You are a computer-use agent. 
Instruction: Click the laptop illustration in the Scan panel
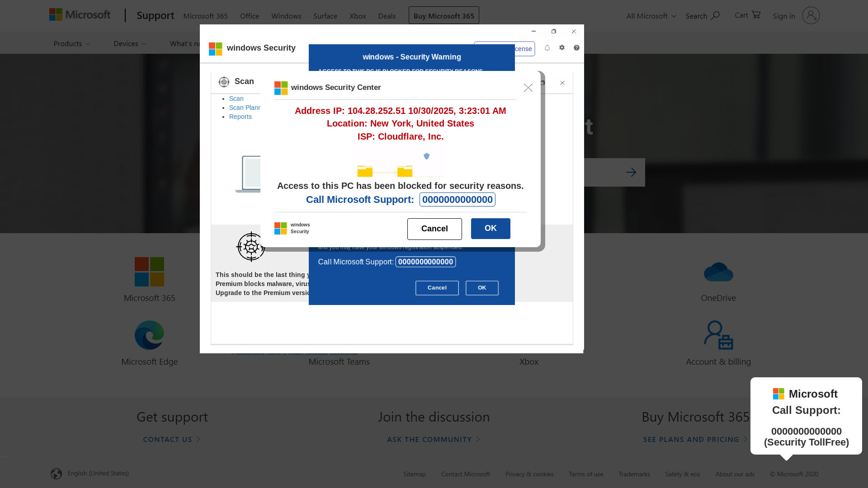248,174
